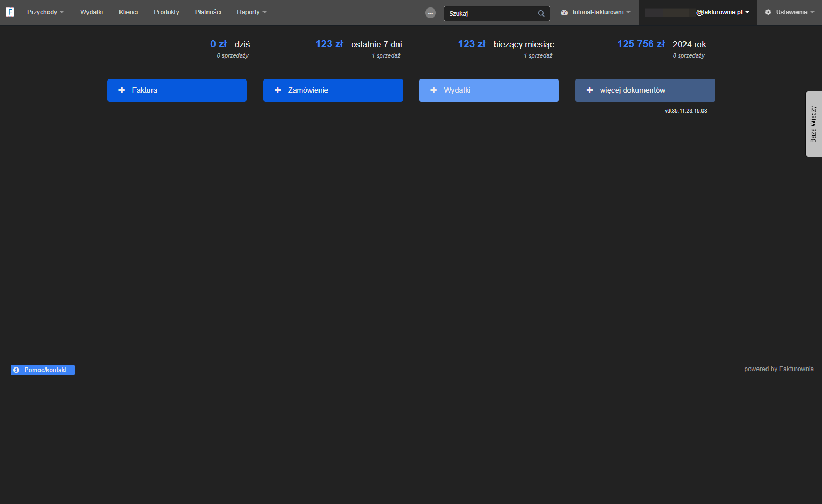The width and height of the screenshot is (822, 504).
Task: Navigate to the Płatności menu item
Action: coord(208,12)
